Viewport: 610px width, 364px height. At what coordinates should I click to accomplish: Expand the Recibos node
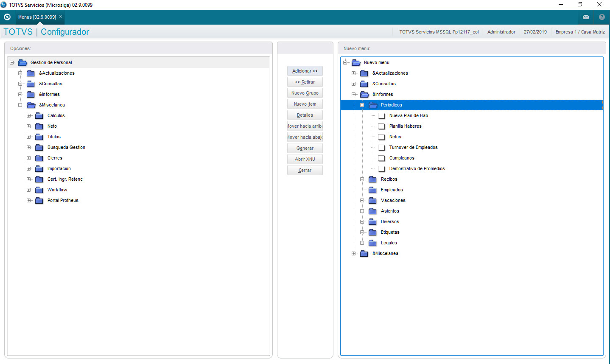pyautogui.click(x=362, y=179)
